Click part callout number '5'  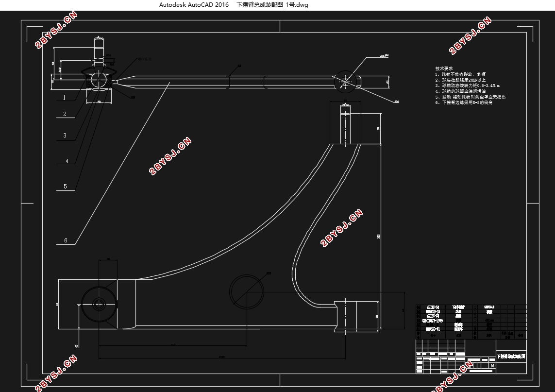(x=65, y=186)
